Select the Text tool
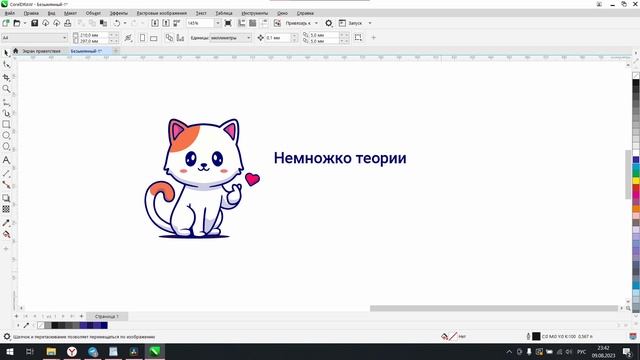Image resolution: width=640 pixels, height=360 pixels. coord(6,160)
